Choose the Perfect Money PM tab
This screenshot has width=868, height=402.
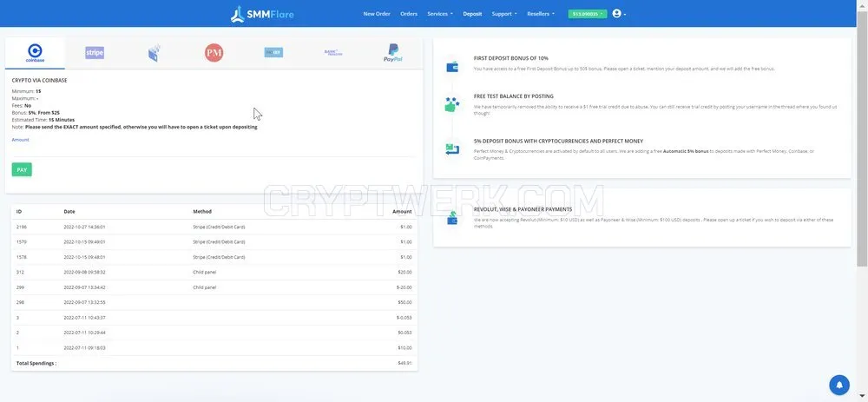point(214,53)
